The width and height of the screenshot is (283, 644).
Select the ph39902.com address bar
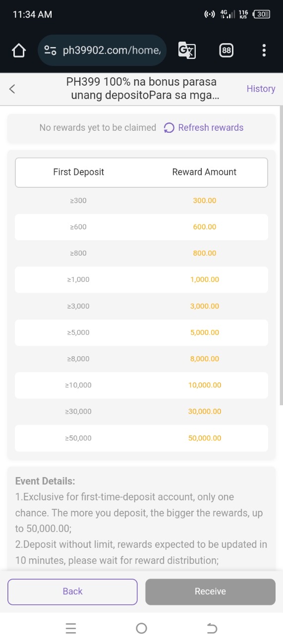[x=102, y=50]
